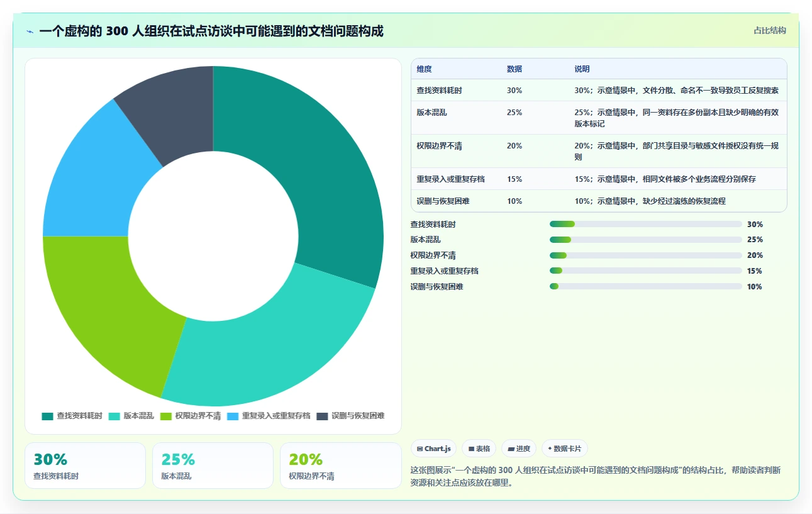This screenshot has height=514, width=812.
Task: Toggle 版本混乱 legend item in chart
Action: coord(131,416)
